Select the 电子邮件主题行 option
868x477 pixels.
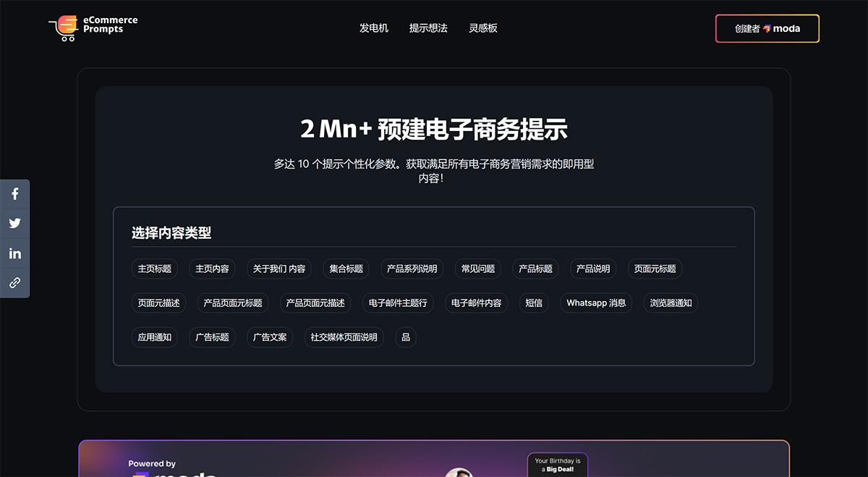pos(398,303)
